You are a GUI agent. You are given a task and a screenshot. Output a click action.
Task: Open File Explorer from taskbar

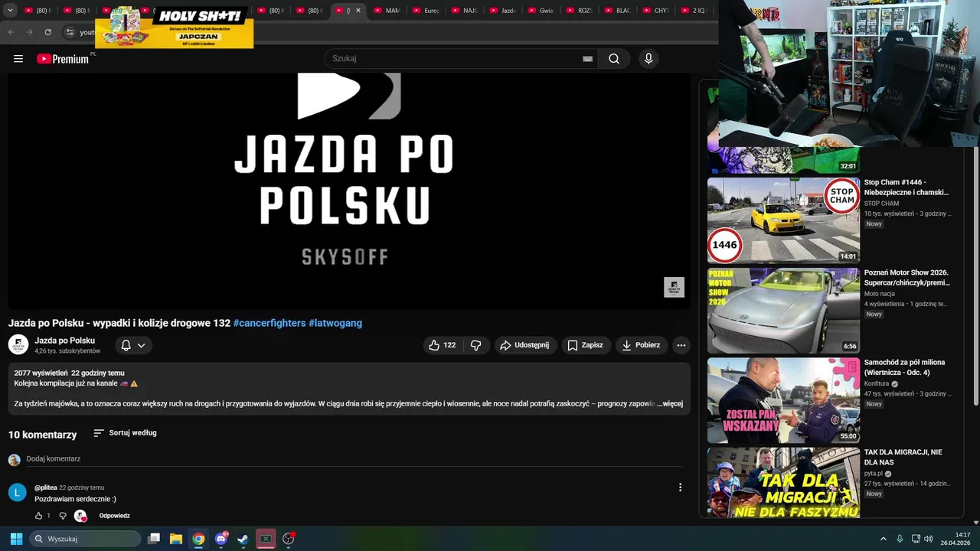[176, 539]
